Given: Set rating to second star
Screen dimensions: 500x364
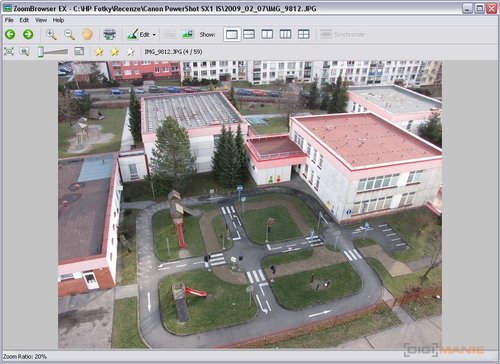Looking at the screenshot, I should coord(114,51).
